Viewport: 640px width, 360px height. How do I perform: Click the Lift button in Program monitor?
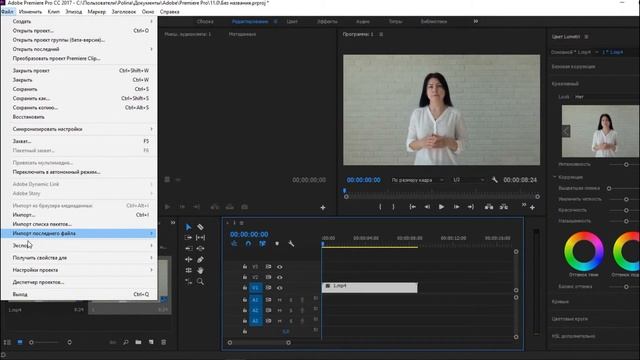click(489, 207)
